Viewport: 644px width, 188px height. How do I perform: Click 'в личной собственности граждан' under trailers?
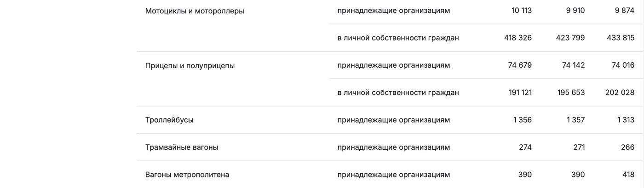click(398, 93)
